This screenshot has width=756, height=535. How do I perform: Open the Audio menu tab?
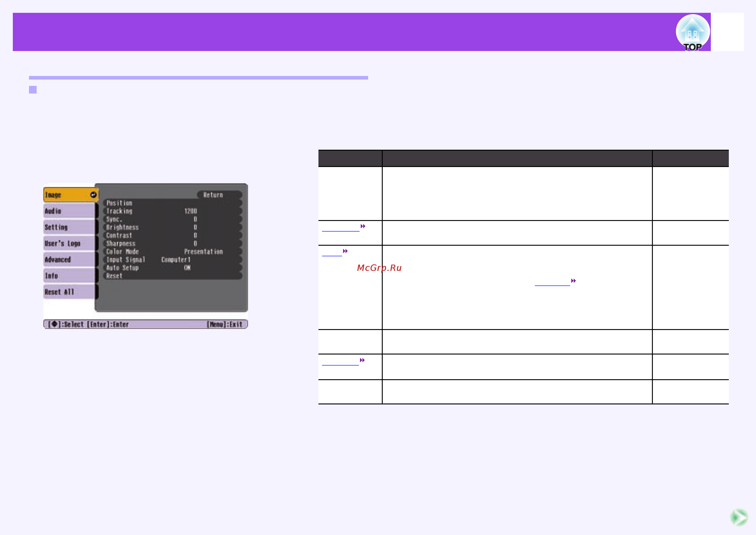(x=69, y=211)
